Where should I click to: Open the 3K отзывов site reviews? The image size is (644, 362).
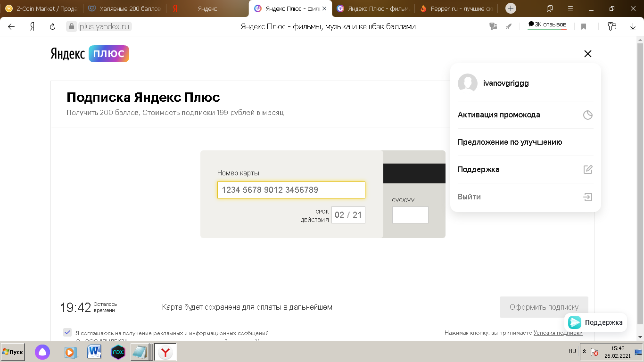click(547, 25)
